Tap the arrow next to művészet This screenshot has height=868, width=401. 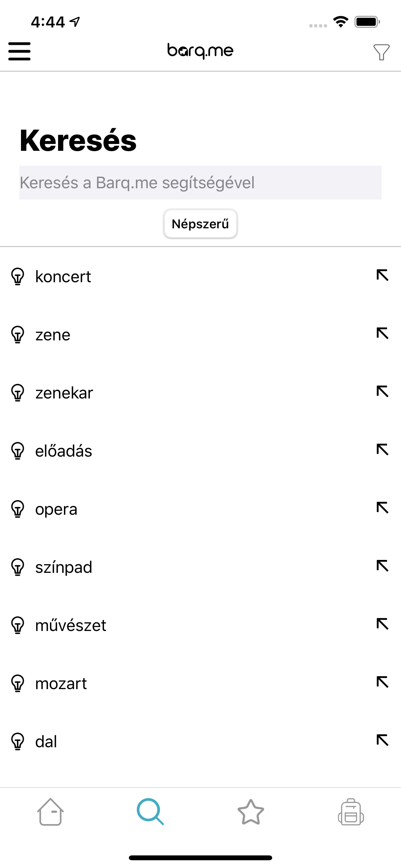(x=383, y=624)
